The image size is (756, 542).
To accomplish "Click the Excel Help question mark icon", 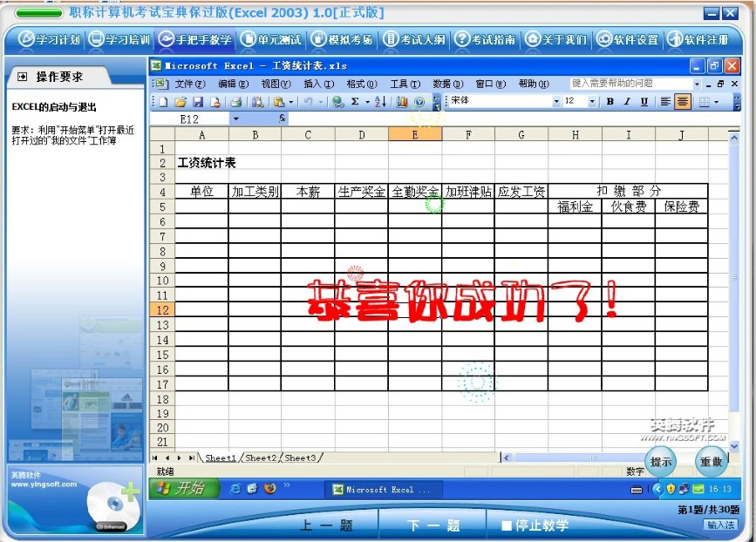I will 419,102.
